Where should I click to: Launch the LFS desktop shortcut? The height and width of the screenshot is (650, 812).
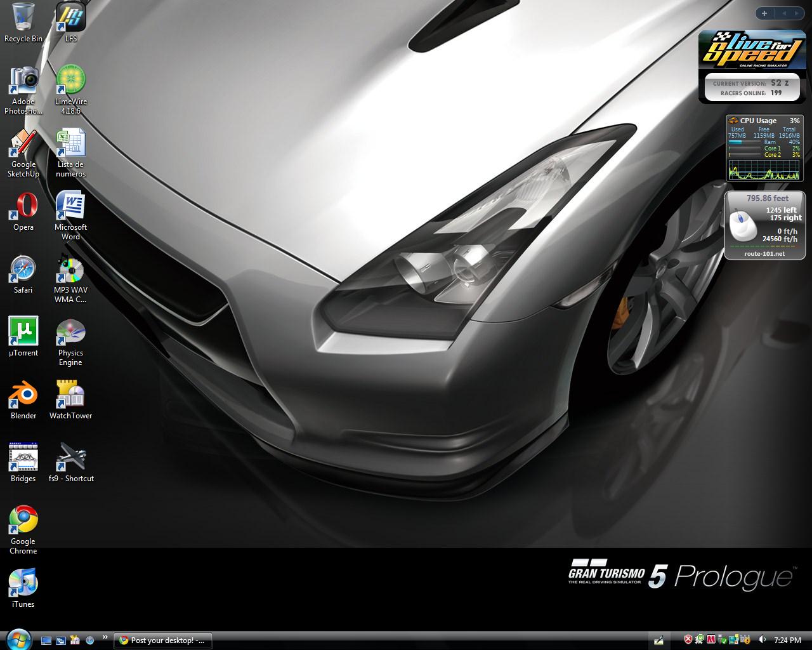[71, 23]
